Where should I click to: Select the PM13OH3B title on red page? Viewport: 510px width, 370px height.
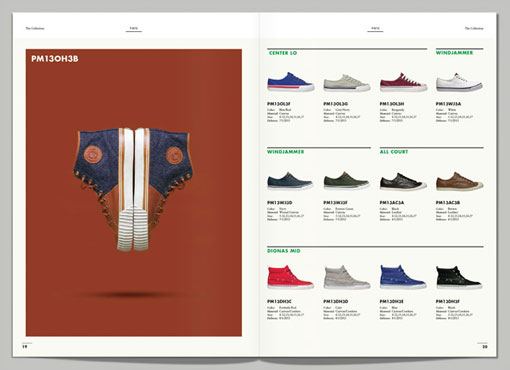coord(55,59)
